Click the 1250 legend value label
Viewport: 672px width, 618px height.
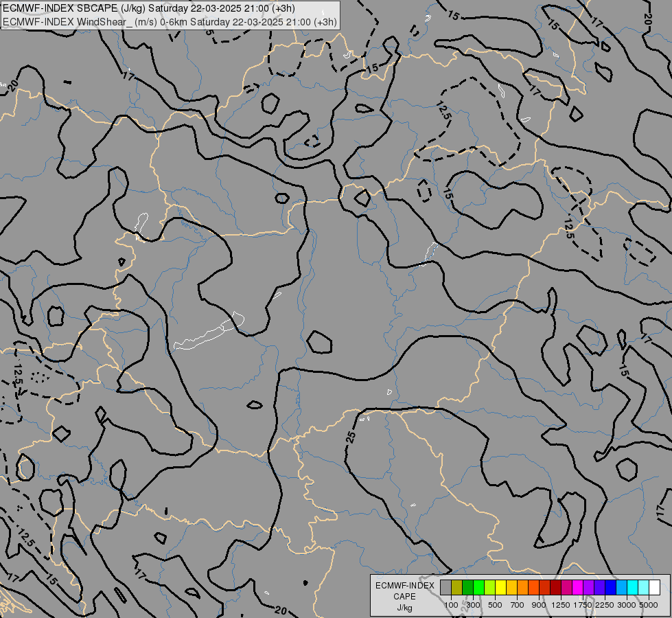[561, 605]
